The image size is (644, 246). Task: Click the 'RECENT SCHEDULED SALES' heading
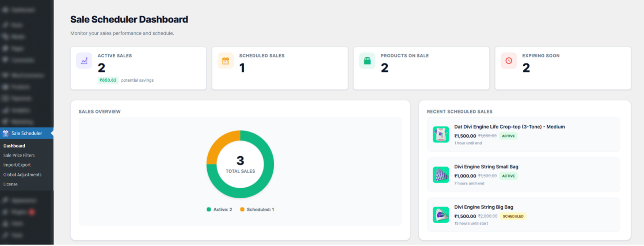[460, 112]
